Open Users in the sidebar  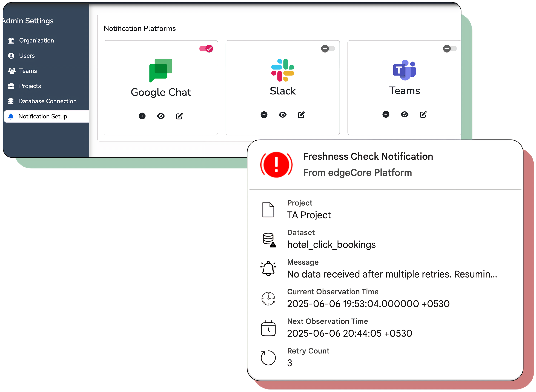[x=27, y=56]
